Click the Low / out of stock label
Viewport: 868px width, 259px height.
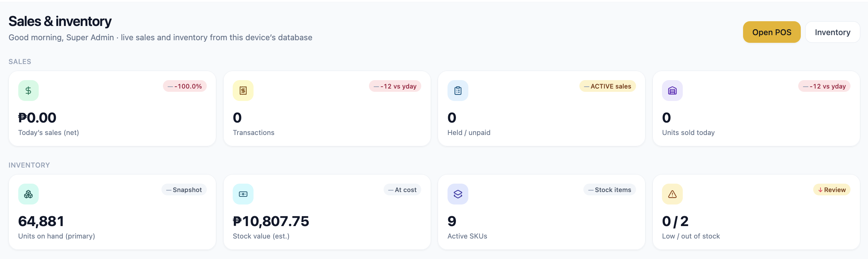coord(691,236)
